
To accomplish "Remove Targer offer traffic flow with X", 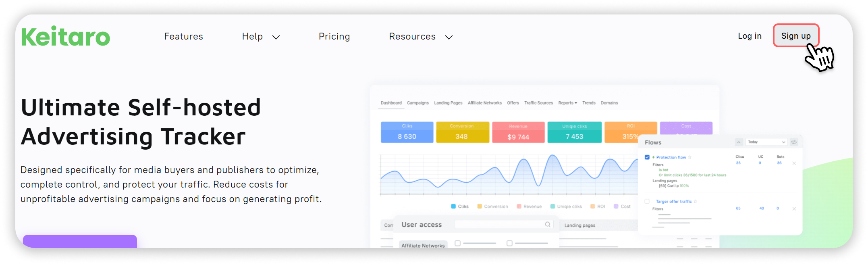I will coord(794,209).
